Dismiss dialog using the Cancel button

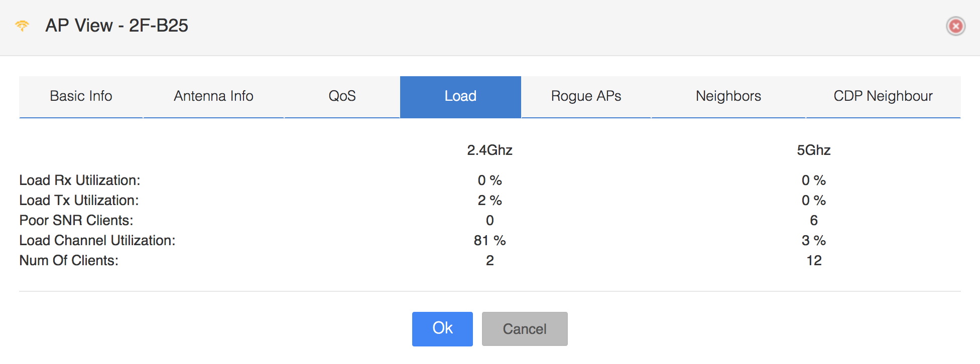click(x=525, y=329)
